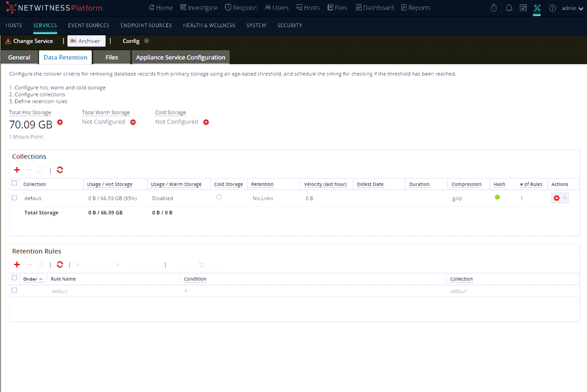Switch to the Files tab
Viewport: 587px width, 392px height.
point(112,58)
